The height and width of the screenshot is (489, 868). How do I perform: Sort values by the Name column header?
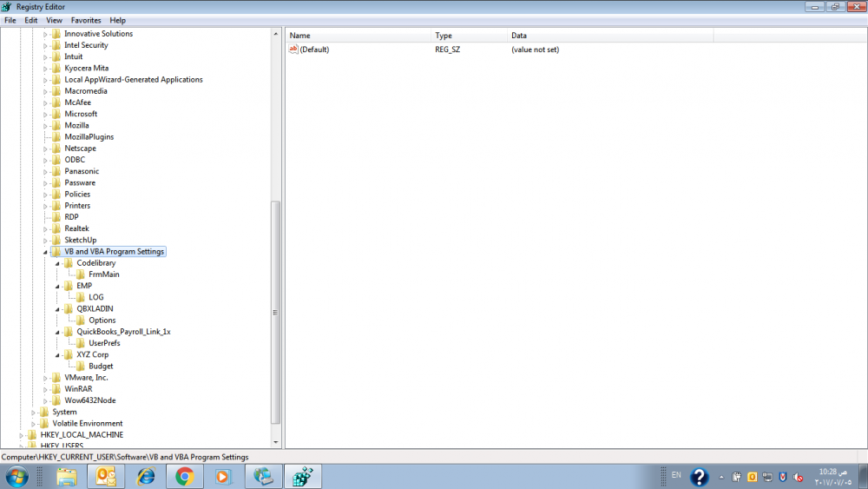pyautogui.click(x=358, y=36)
